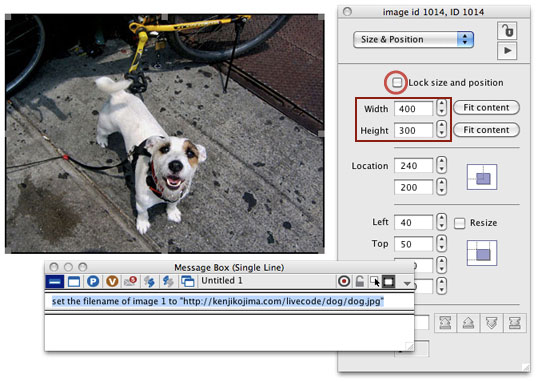Open back scripts icon in Message Box
Image resolution: width=542 pixels, height=382 pixels.
[x=168, y=282]
